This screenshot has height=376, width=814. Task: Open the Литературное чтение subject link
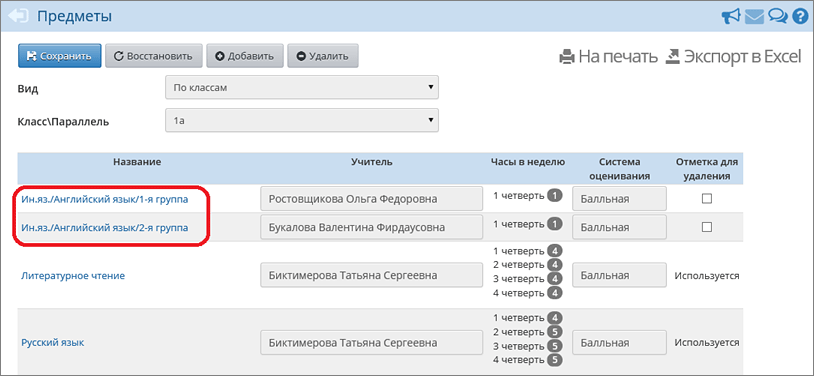(x=73, y=276)
